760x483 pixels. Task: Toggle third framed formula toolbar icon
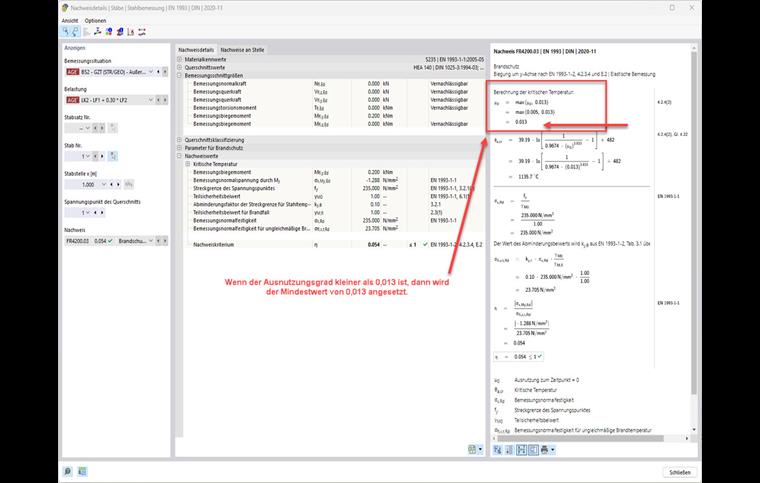[x=522, y=450]
